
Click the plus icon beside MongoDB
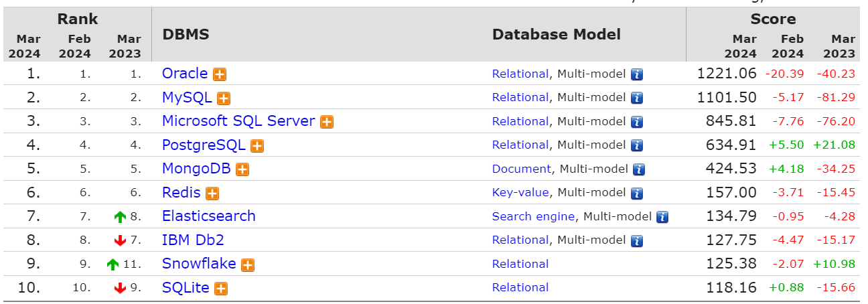tap(242, 170)
